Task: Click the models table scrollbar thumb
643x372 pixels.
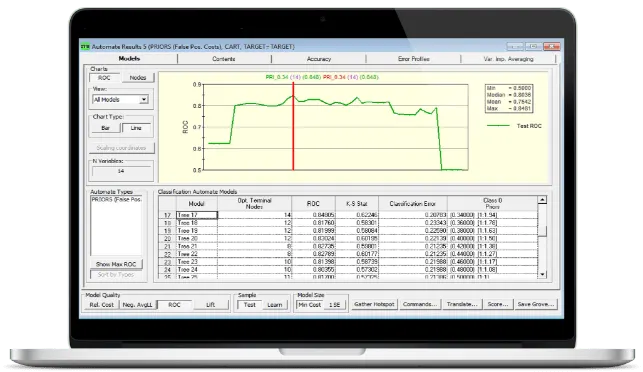Action: (542, 231)
